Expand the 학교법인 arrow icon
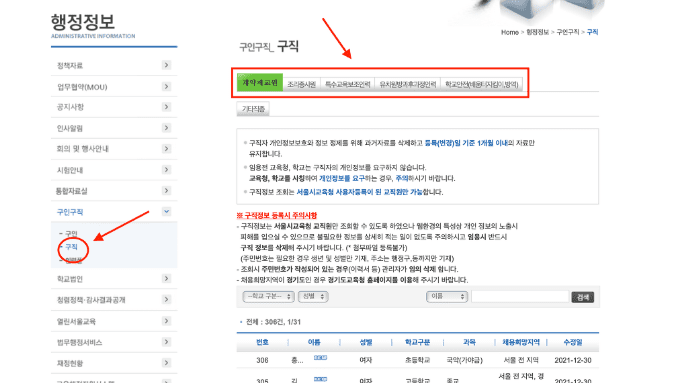The image size is (694, 383). click(x=166, y=279)
